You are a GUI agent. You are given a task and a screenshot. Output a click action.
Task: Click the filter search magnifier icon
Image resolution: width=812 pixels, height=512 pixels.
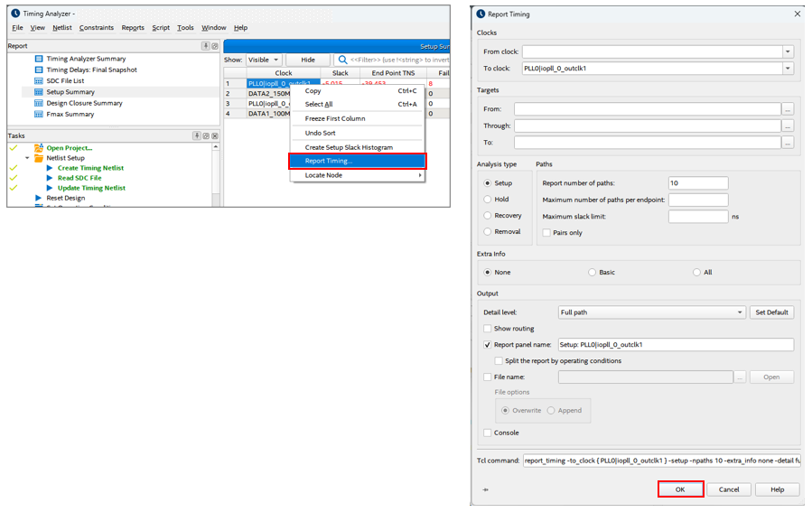coord(343,60)
